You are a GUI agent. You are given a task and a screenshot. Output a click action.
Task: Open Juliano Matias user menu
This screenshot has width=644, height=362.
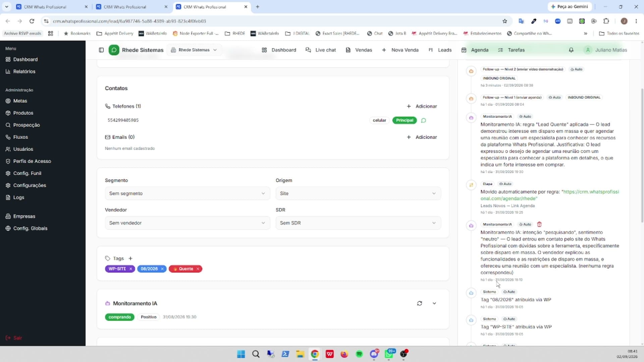606,50
